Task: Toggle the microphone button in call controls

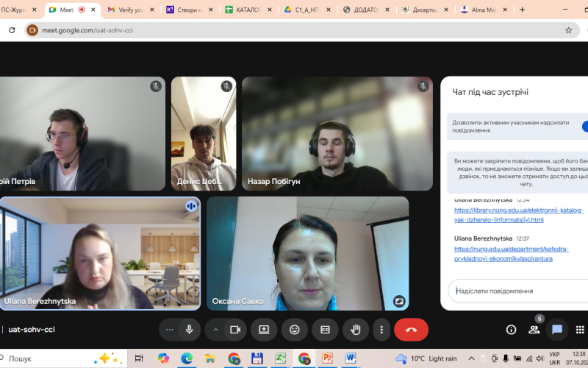Action: coord(189,330)
